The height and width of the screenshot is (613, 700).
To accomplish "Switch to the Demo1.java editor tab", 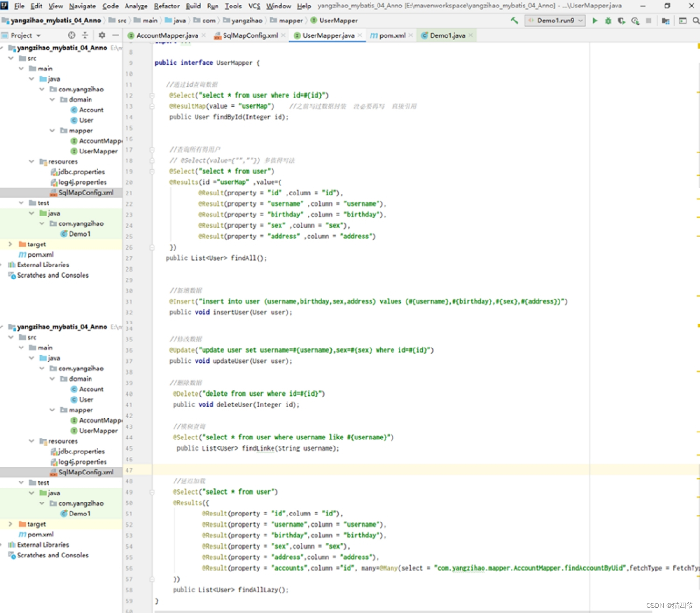I will 447,35.
